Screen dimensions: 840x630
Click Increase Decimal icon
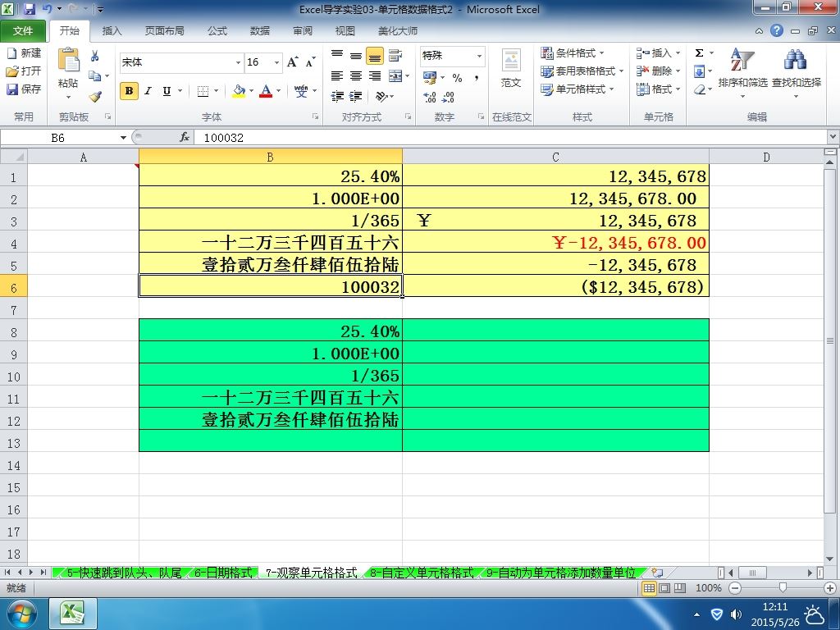point(430,97)
